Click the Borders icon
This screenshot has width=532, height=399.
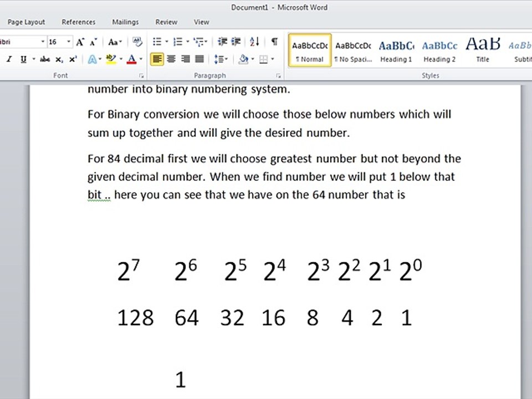264,59
